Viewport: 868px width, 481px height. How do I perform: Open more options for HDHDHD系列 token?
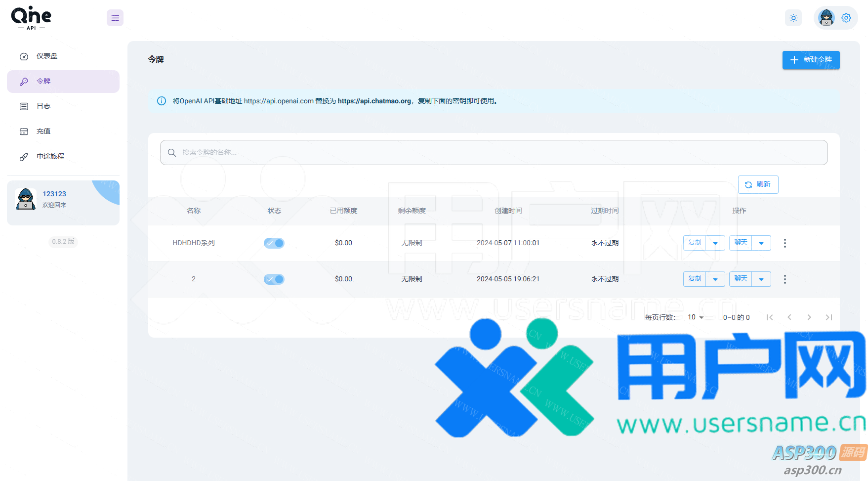click(x=785, y=243)
